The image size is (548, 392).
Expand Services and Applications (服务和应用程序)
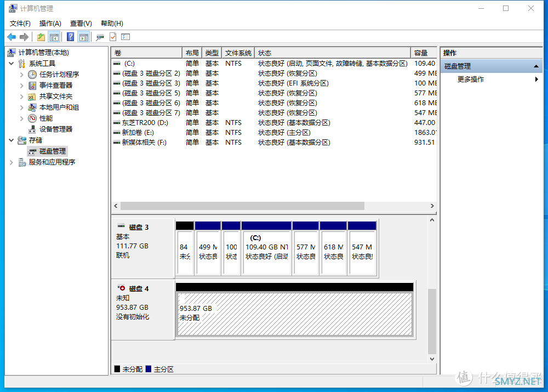coord(11,162)
